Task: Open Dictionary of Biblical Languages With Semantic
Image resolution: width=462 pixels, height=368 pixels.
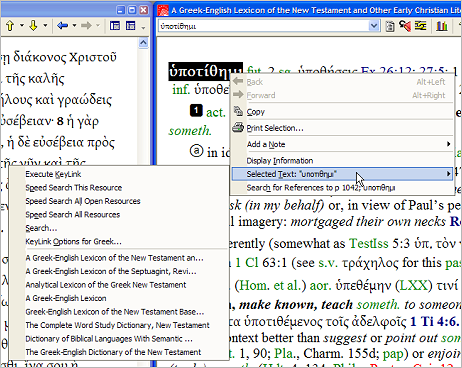Action: 119,339
